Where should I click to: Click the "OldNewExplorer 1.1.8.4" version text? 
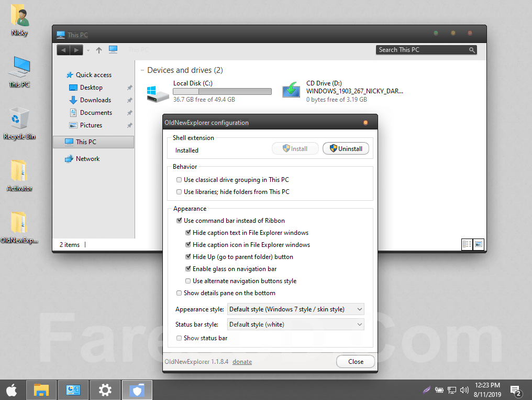click(196, 362)
